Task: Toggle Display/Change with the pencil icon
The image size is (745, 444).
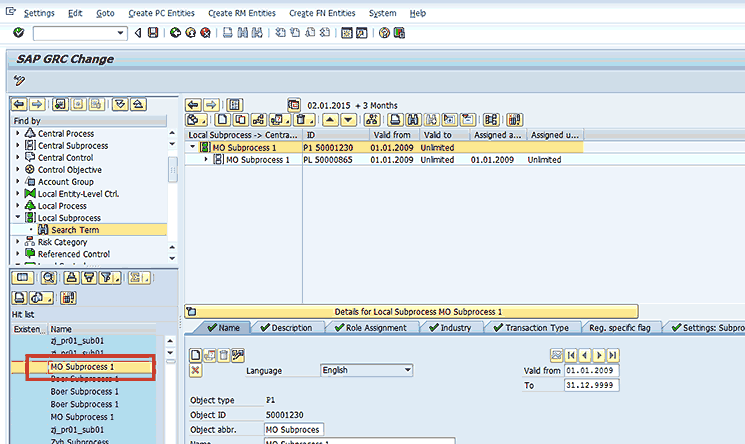Action: 19,80
